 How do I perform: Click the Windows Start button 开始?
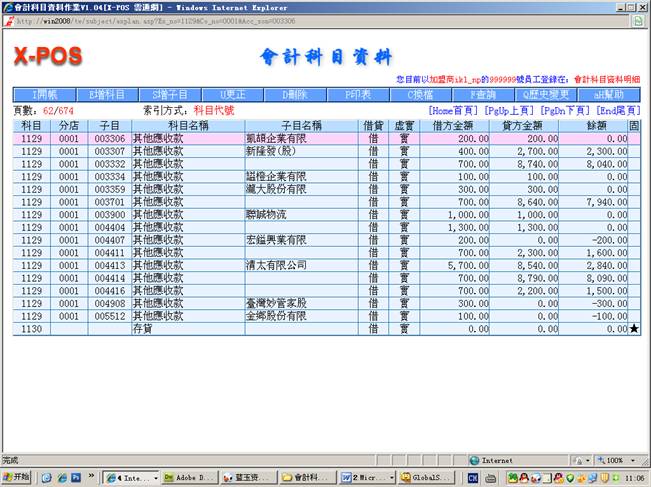(x=18, y=477)
